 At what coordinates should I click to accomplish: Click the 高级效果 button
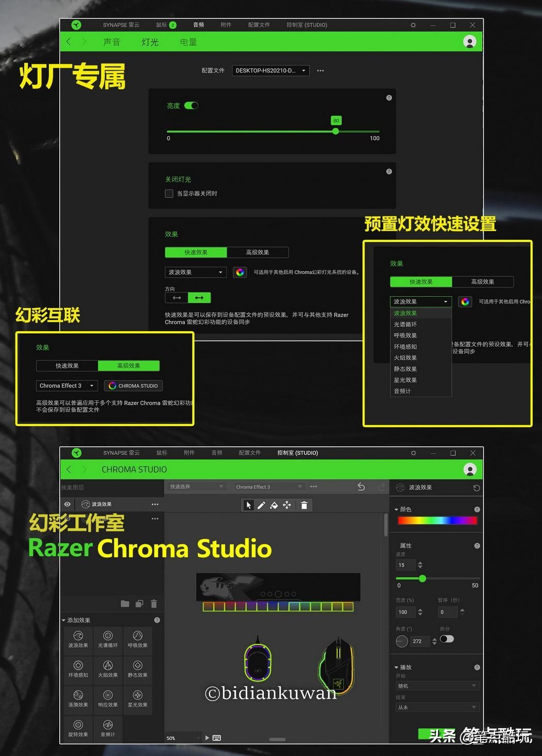tap(258, 252)
